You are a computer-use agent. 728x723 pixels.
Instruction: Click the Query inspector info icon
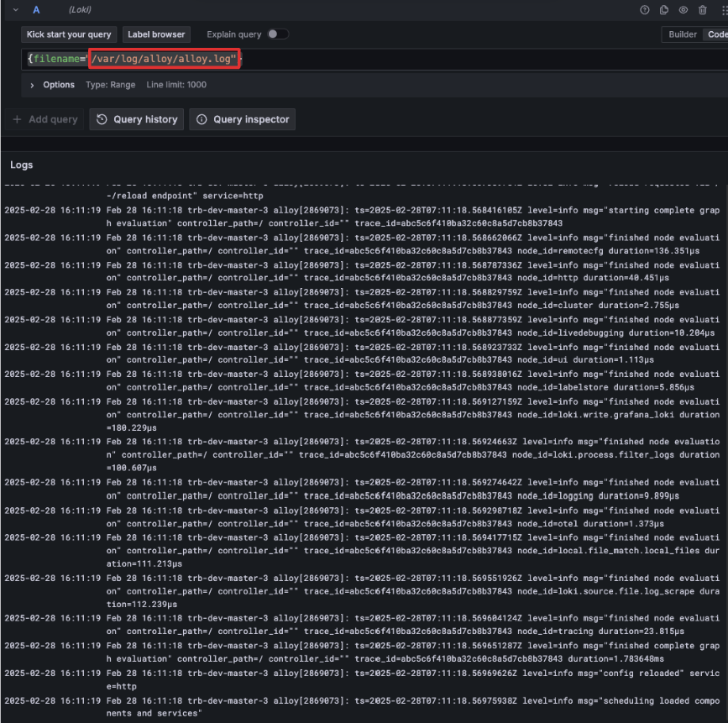202,119
